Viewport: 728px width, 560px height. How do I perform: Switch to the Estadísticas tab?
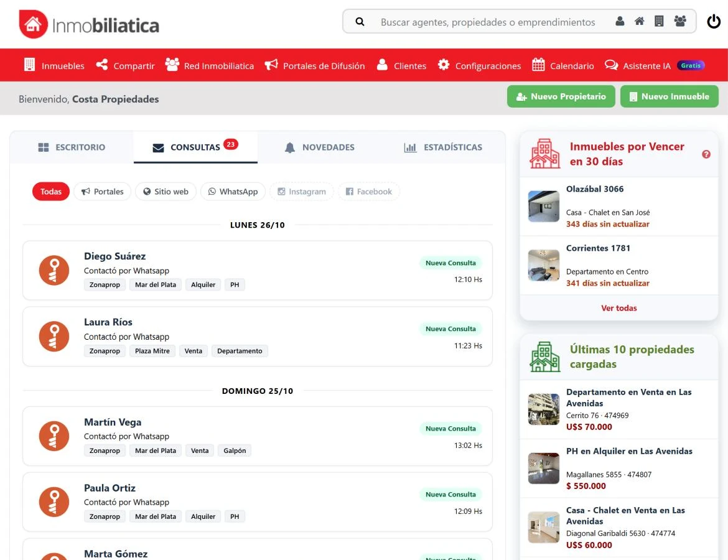click(443, 147)
